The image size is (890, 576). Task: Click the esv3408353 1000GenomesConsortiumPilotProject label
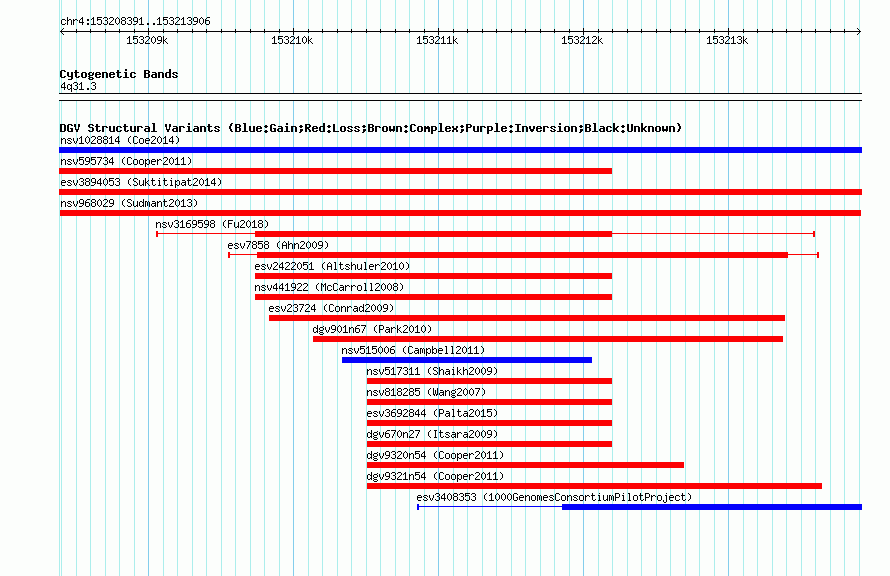click(x=554, y=497)
